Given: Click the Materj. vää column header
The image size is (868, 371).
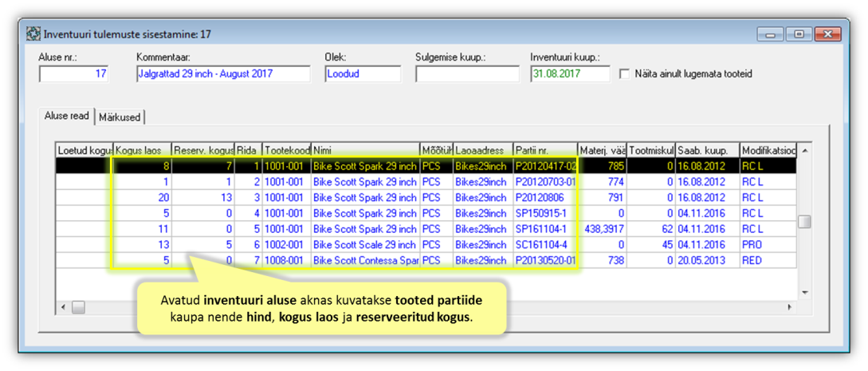Looking at the screenshot, I should point(603,150).
